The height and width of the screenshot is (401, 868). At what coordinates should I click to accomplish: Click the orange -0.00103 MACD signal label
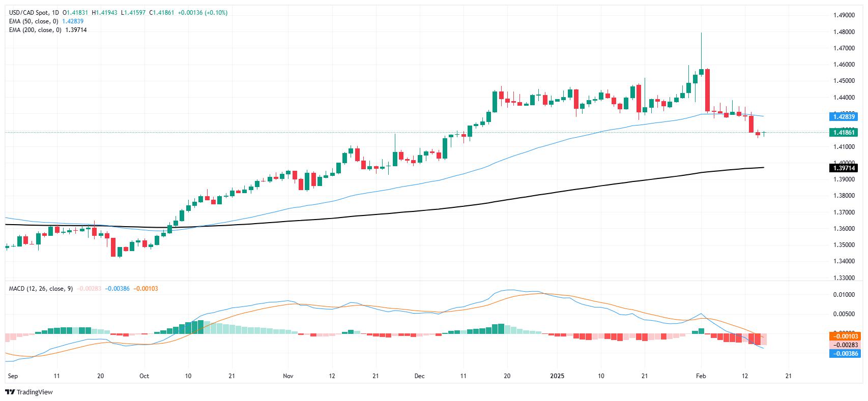click(844, 336)
